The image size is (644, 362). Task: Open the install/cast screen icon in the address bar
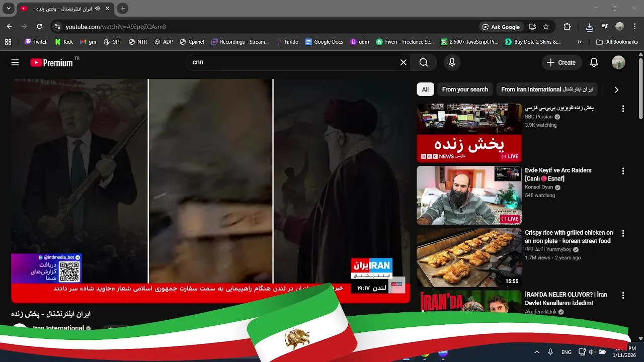(532, 27)
